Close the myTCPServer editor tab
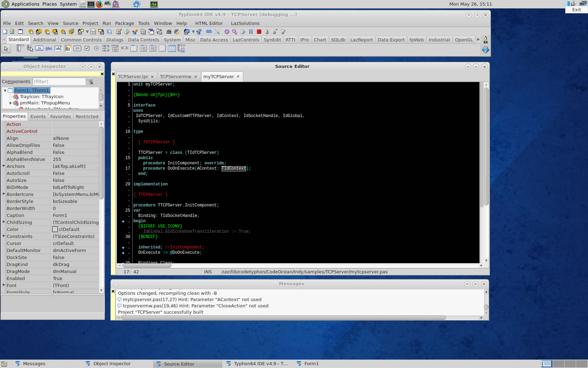 point(238,76)
